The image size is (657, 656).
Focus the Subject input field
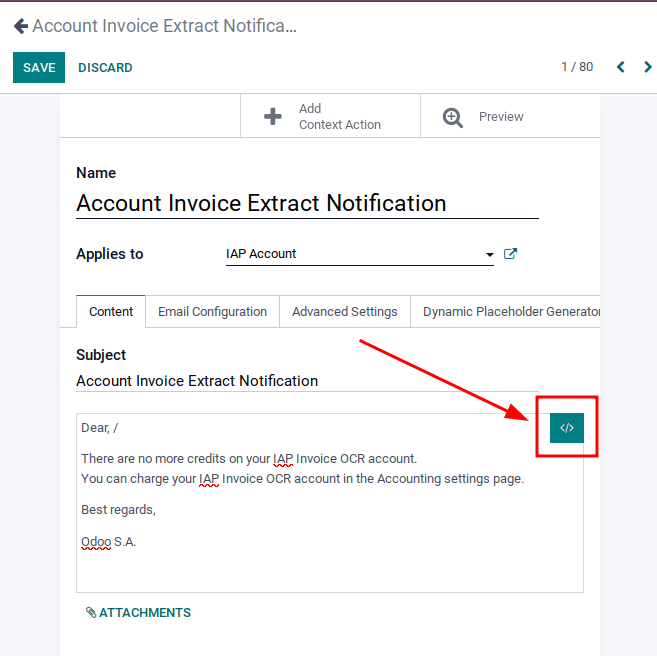pyautogui.click(x=307, y=381)
